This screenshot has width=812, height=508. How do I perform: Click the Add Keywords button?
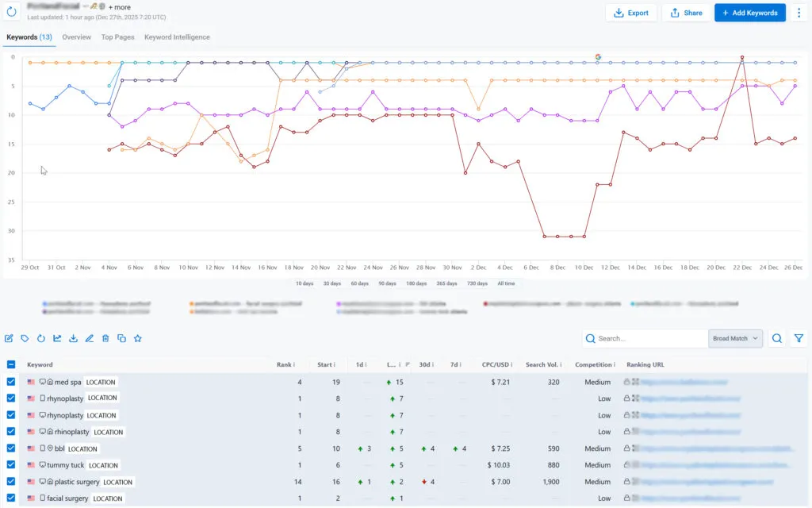point(750,13)
